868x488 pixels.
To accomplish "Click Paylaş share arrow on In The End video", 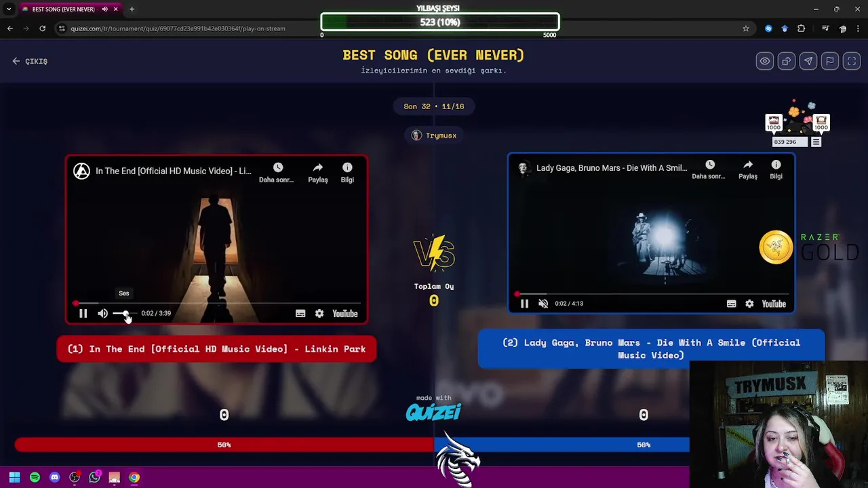I will 318,172.
